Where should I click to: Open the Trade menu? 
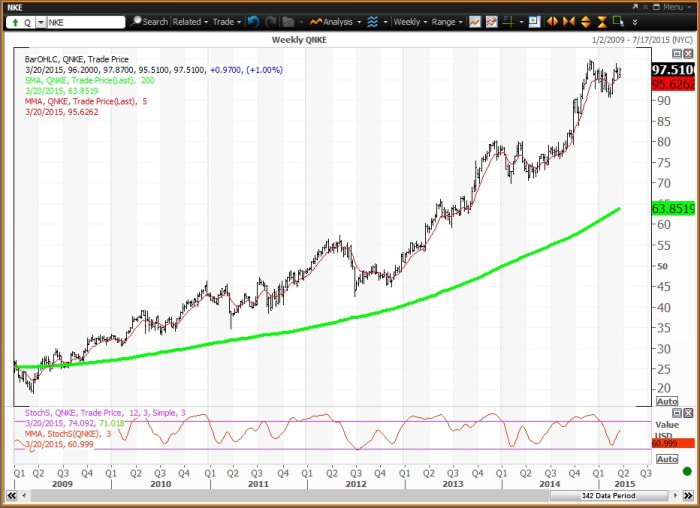(x=225, y=21)
